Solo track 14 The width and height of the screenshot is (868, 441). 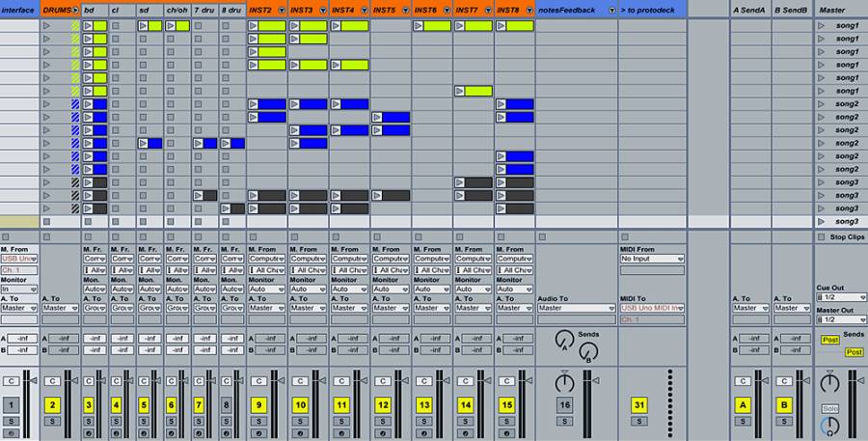(466, 422)
